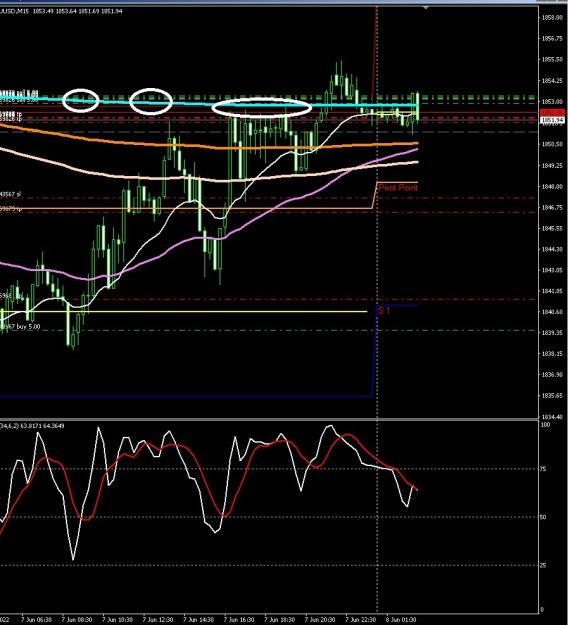Click the yellow horizontal line near 1840.60

(x=183, y=312)
